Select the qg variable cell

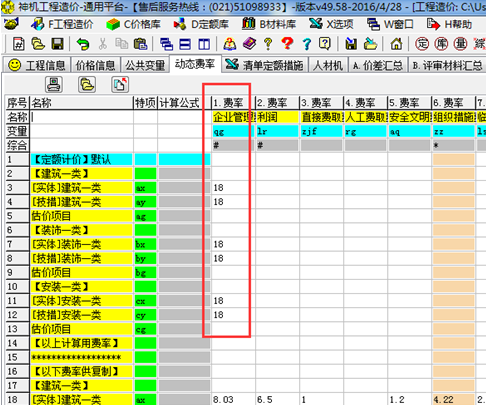[234, 131]
